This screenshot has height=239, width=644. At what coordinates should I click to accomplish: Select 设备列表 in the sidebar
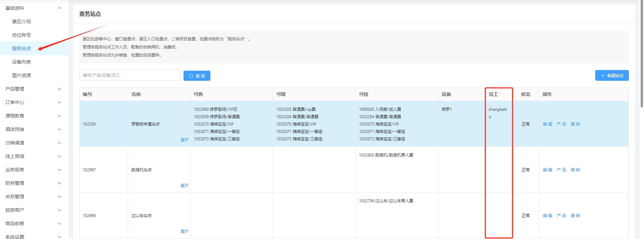point(22,62)
